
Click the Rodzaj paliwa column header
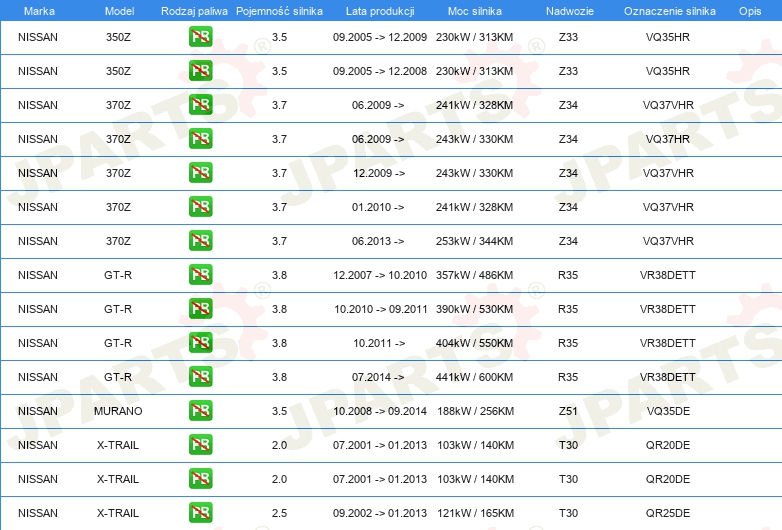194,11
